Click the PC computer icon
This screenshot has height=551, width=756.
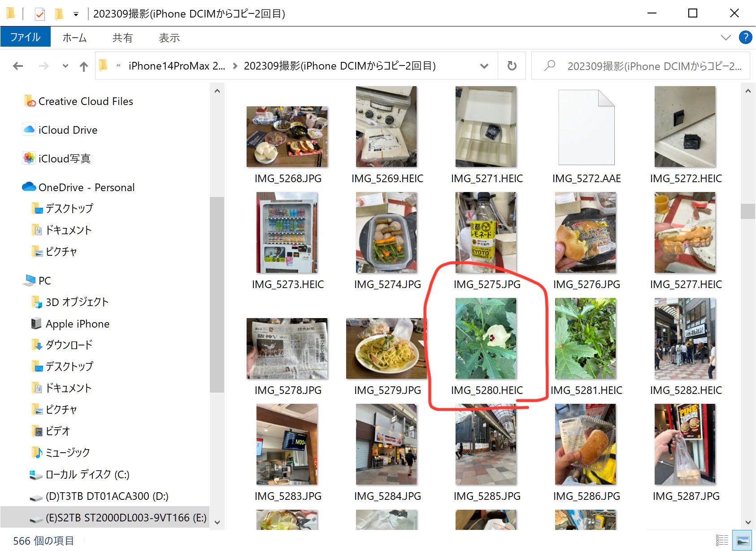30,280
